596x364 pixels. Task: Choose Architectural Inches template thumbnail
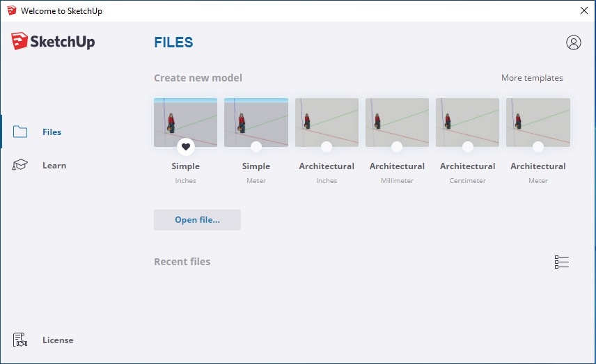327,122
